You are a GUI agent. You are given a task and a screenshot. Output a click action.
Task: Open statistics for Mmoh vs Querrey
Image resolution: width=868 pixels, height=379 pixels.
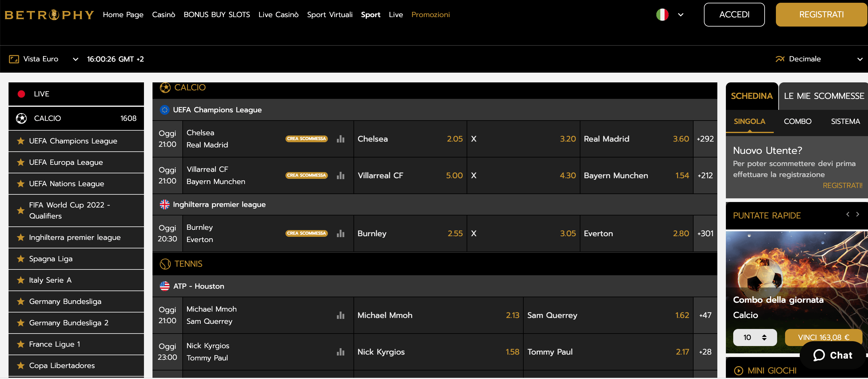pos(340,315)
